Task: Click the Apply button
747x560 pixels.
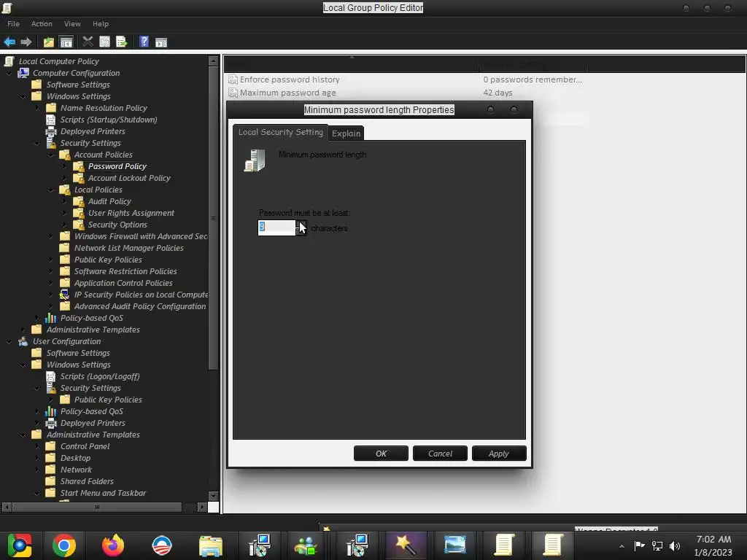Action: point(499,454)
